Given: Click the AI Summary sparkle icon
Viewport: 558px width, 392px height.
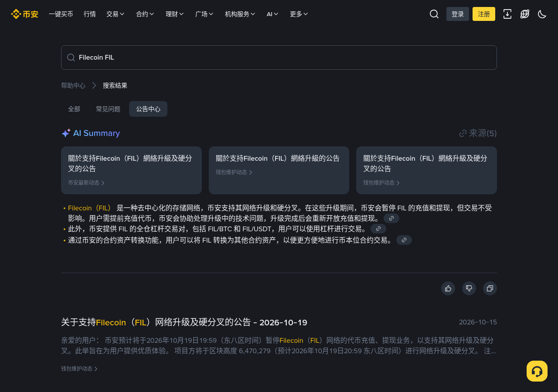Looking at the screenshot, I should point(66,133).
